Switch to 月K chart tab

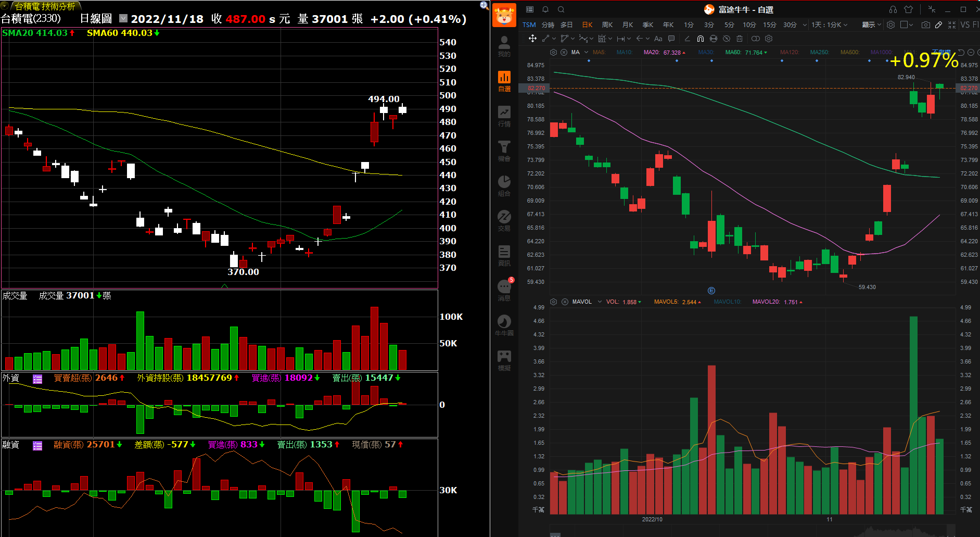(x=628, y=24)
